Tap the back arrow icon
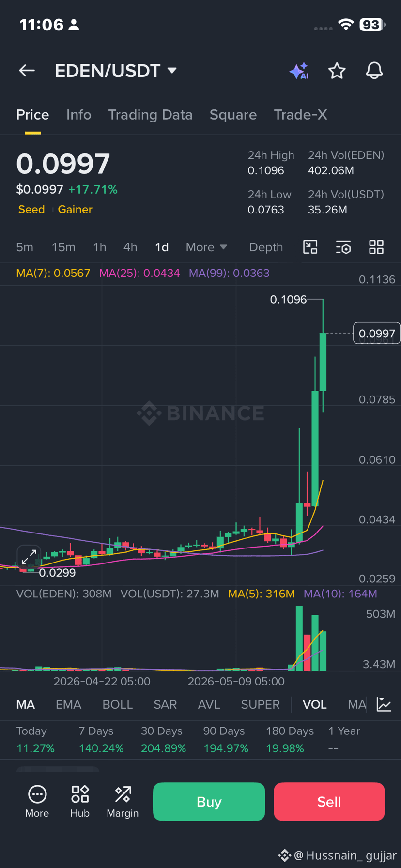 [x=27, y=71]
